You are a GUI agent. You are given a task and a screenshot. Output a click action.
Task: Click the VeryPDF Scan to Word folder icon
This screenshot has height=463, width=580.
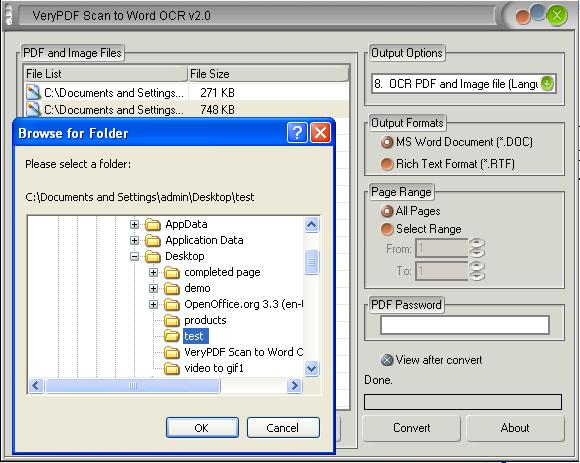[172, 352]
